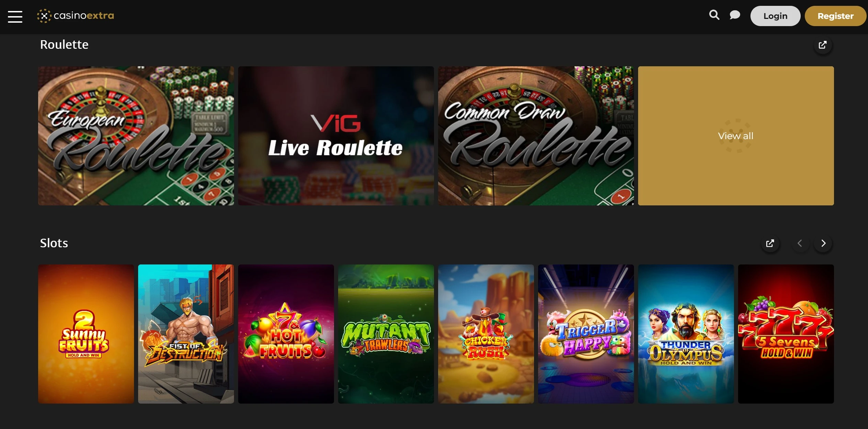Open European Roulette game
The image size is (868, 429).
pos(136,136)
